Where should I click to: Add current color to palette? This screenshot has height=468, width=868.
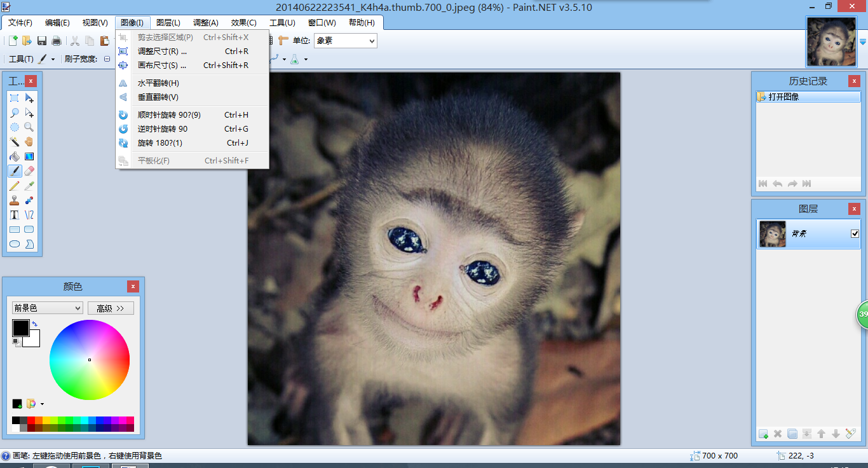point(17,404)
